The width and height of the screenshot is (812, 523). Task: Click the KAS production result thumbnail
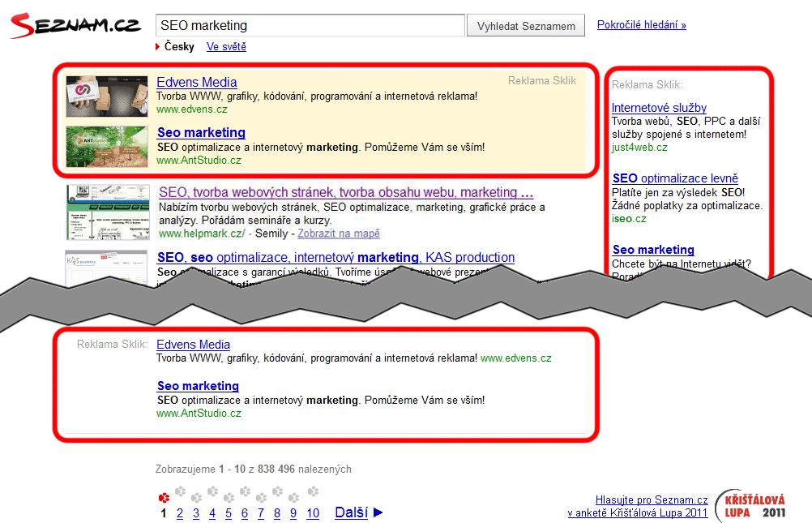pos(107,269)
